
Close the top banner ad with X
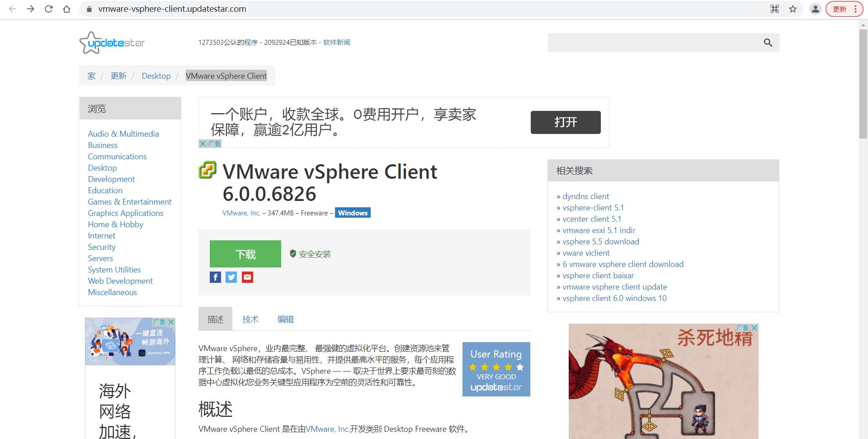tap(203, 143)
